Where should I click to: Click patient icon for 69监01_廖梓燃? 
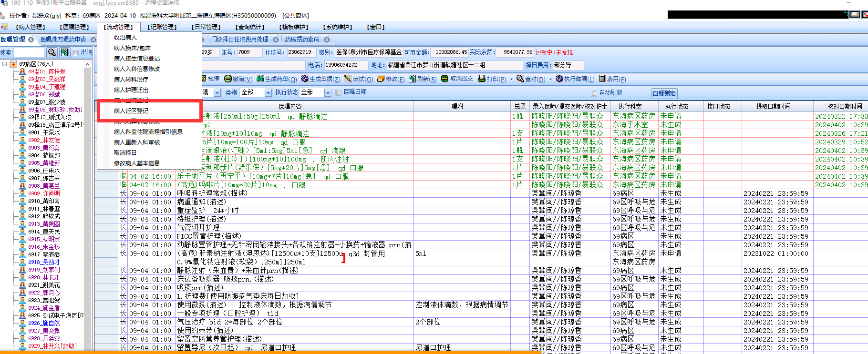point(22,71)
